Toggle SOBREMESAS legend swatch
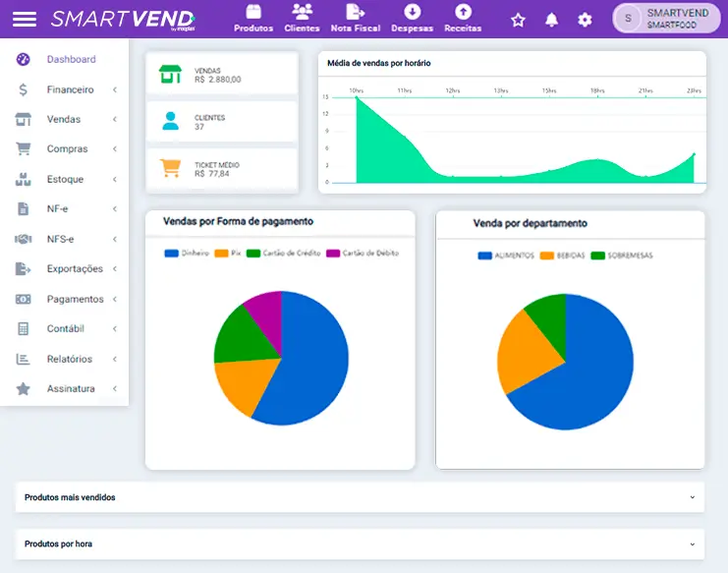 pyautogui.click(x=598, y=256)
